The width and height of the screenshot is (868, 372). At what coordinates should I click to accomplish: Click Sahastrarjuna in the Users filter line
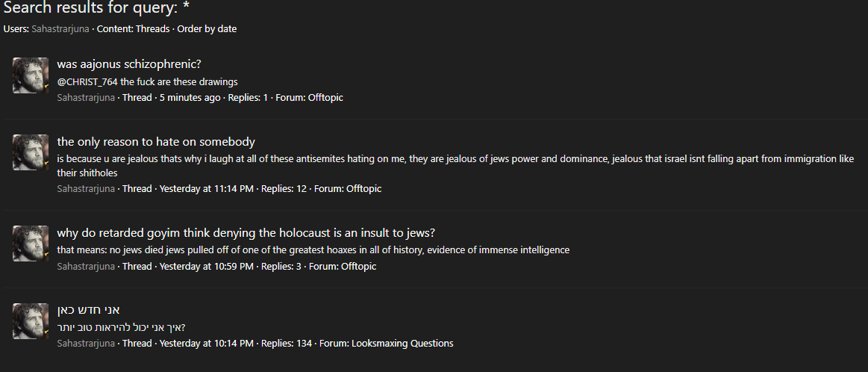coord(60,29)
